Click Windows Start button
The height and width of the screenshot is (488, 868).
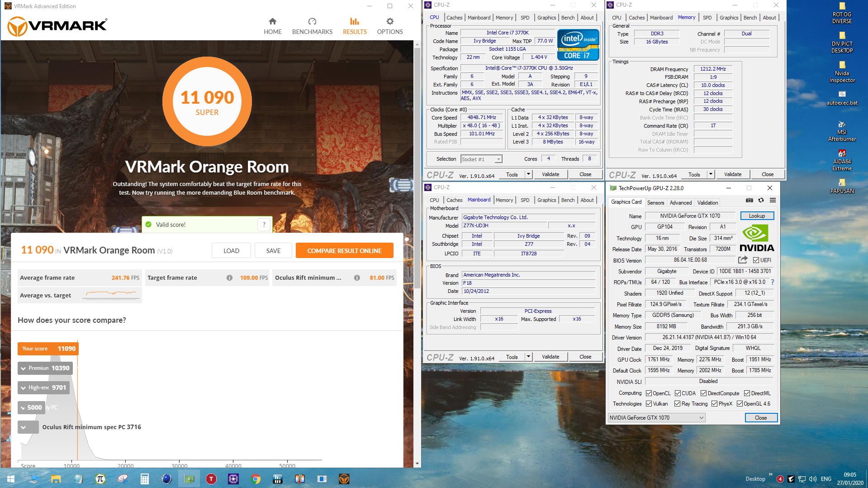pyautogui.click(x=11, y=479)
